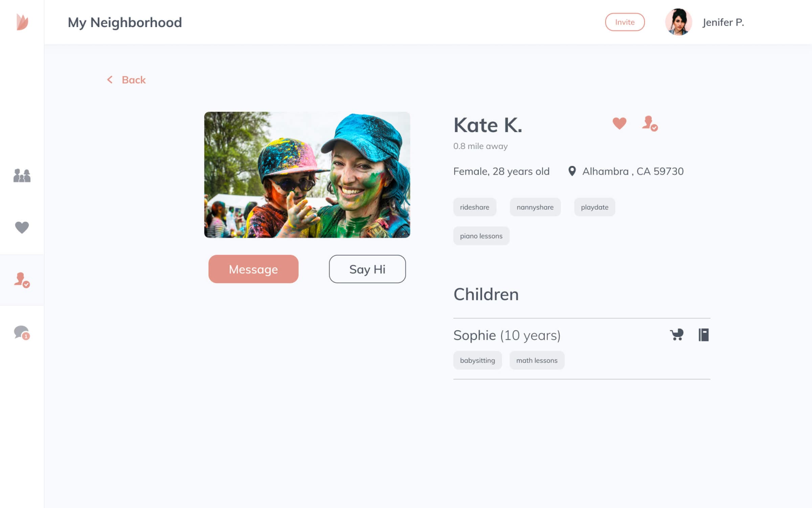Click the book icon in Sophie's row

704,335
